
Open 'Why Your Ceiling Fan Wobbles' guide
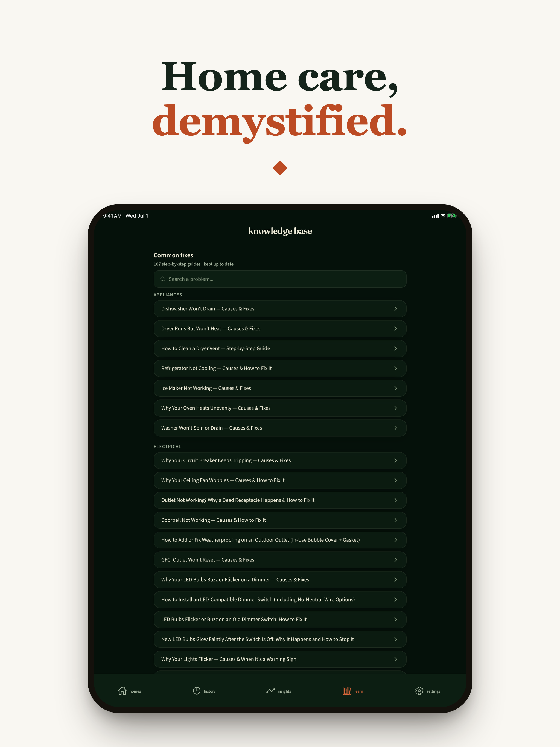pyautogui.click(x=280, y=481)
